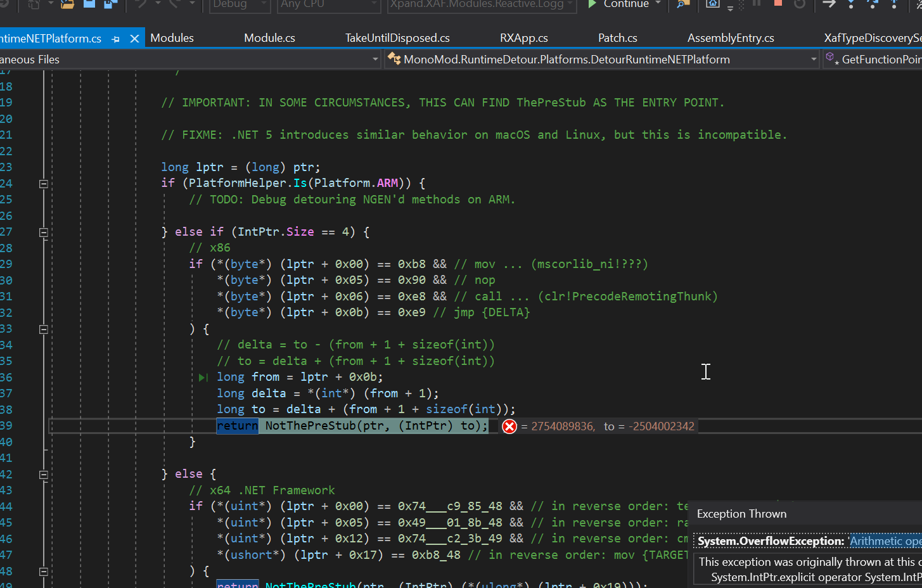Click the blue Save icon
The width and height of the screenshot is (922, 588).
[x=89, y=4]
